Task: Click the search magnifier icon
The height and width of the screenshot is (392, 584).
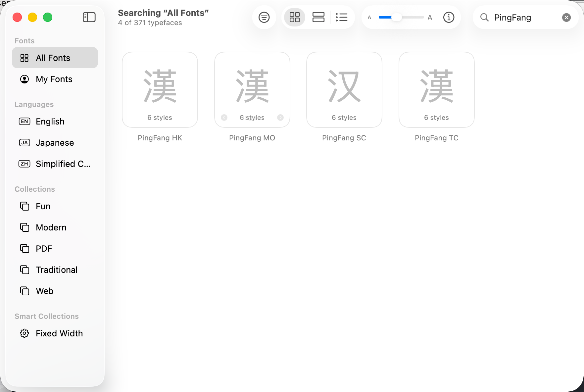Action: pos(484,17)
